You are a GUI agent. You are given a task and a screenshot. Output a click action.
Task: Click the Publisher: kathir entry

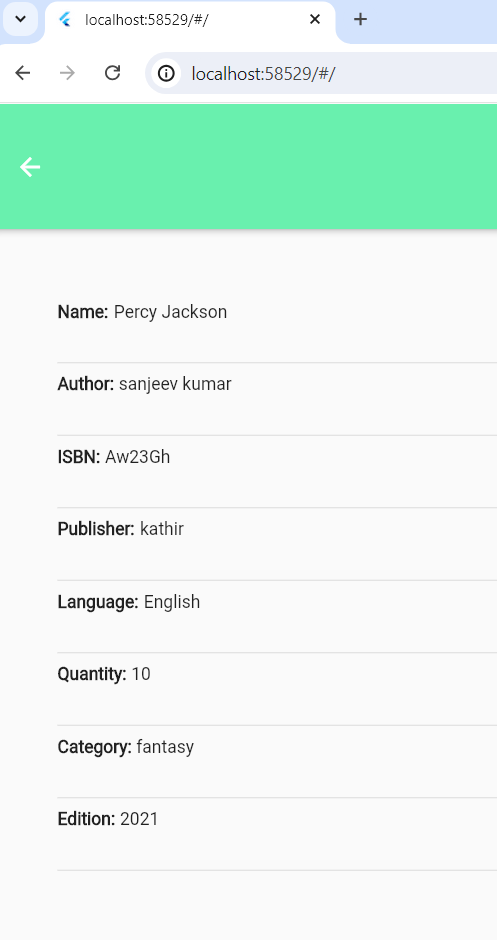pos(277,529)
